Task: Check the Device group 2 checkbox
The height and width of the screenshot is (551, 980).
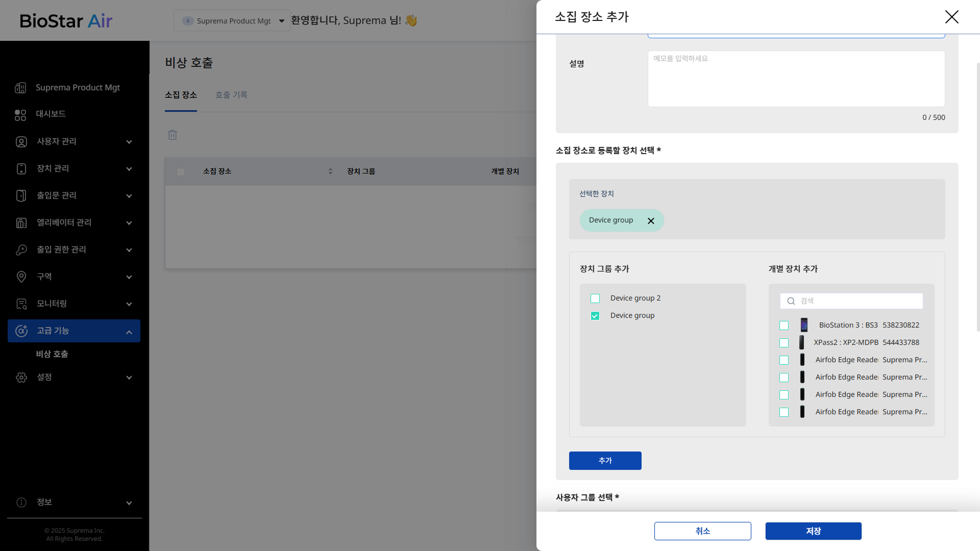Action: pos(595,298)
